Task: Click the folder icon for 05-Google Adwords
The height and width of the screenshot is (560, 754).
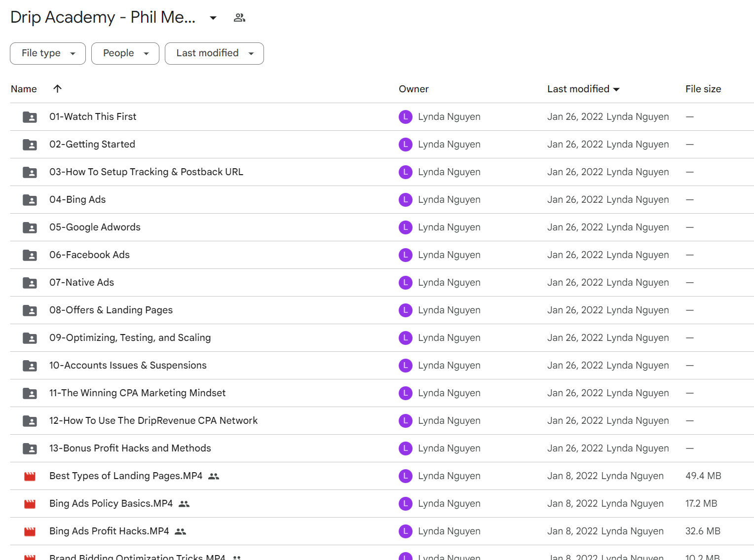Action: pyautogui.click(x=30, y=227)
